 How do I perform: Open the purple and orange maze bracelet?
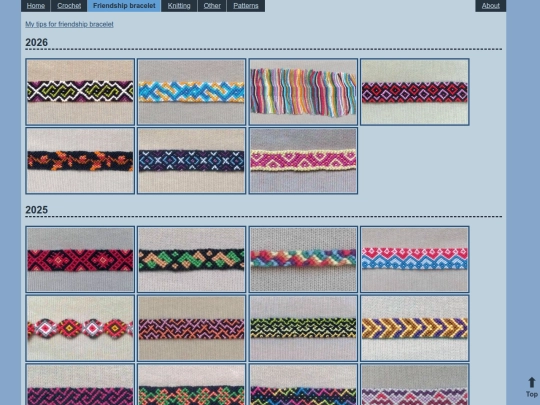[191, 328]
